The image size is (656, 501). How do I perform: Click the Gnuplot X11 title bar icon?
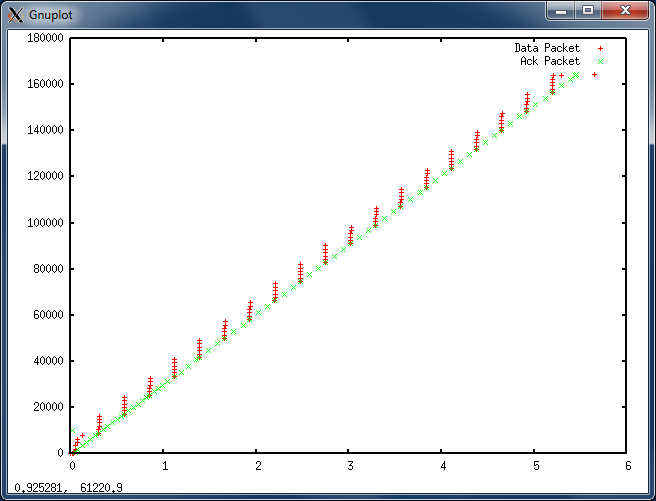(15, 15)
